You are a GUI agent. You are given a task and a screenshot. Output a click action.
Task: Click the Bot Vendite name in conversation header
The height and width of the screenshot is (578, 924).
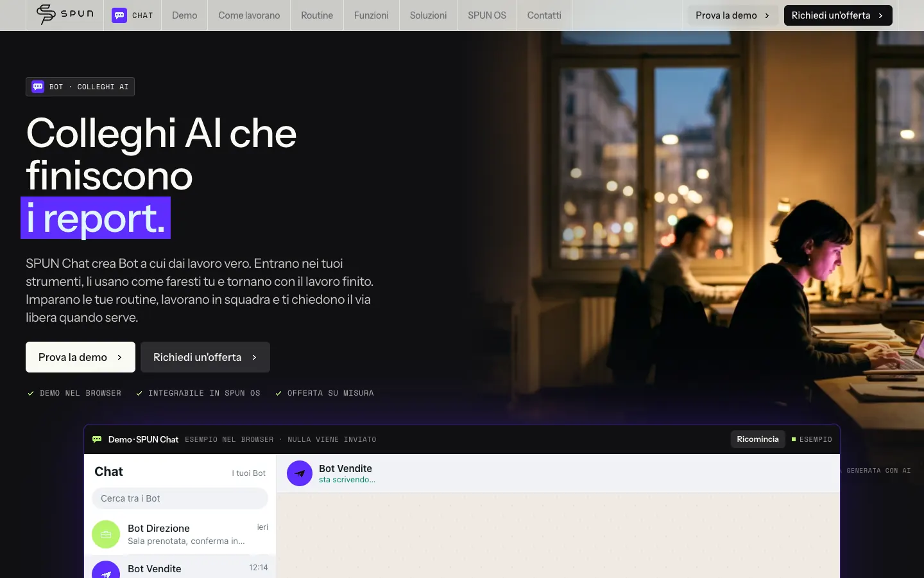345,469
